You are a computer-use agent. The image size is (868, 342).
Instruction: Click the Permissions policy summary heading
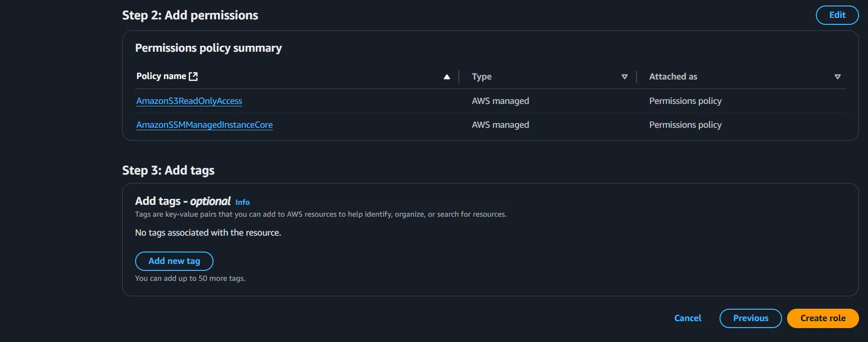(209, 48)
